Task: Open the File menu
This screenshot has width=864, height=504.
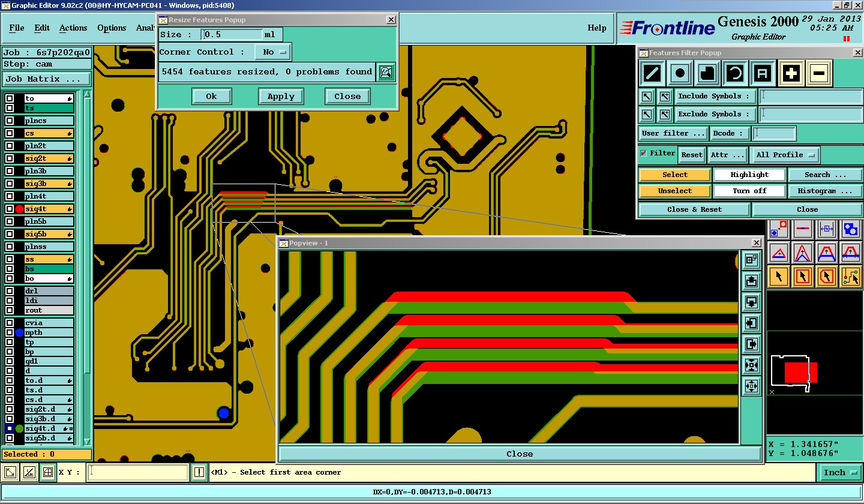Action: coord(17,28)
